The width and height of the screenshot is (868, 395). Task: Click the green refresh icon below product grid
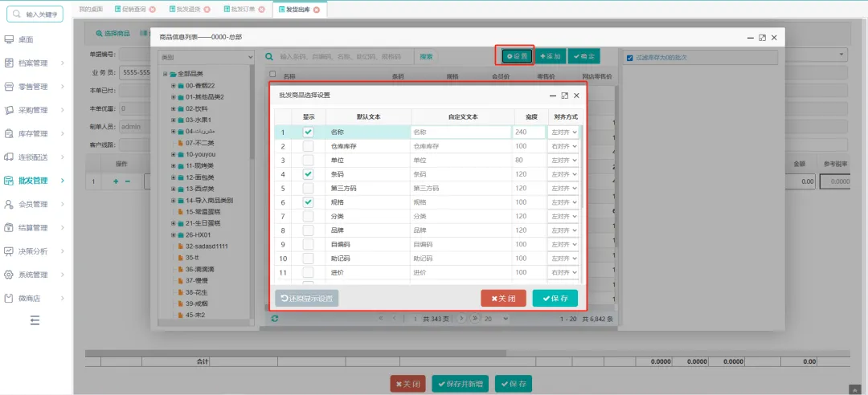[x=275, y=319]
